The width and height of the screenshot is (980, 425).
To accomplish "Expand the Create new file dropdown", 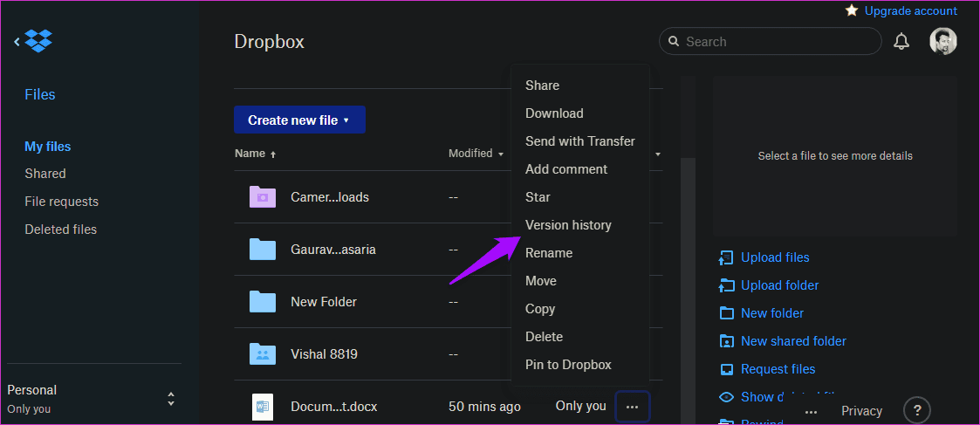I will (299, 120).
